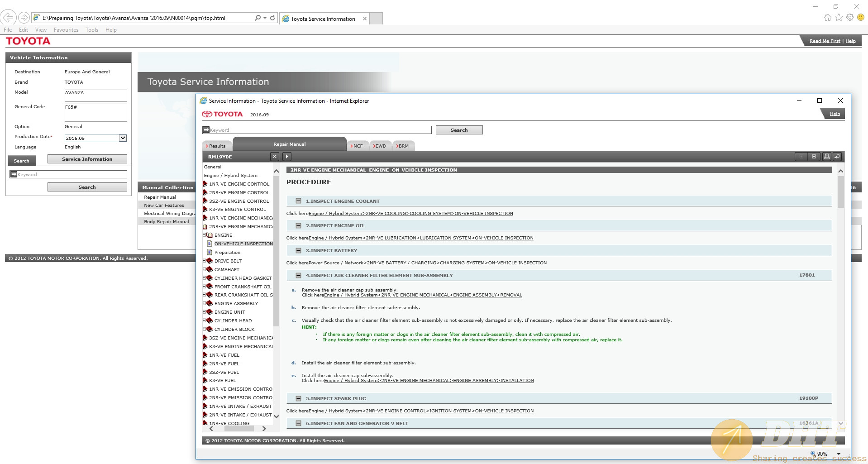Collapse section 6.INSPECT FAN AND GENERATOR V BELT

298,423
